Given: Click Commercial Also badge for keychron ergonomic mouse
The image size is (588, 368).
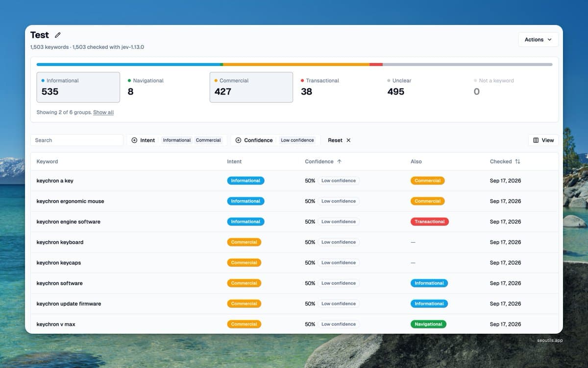Looking at the screenshot, I should 428,201.
